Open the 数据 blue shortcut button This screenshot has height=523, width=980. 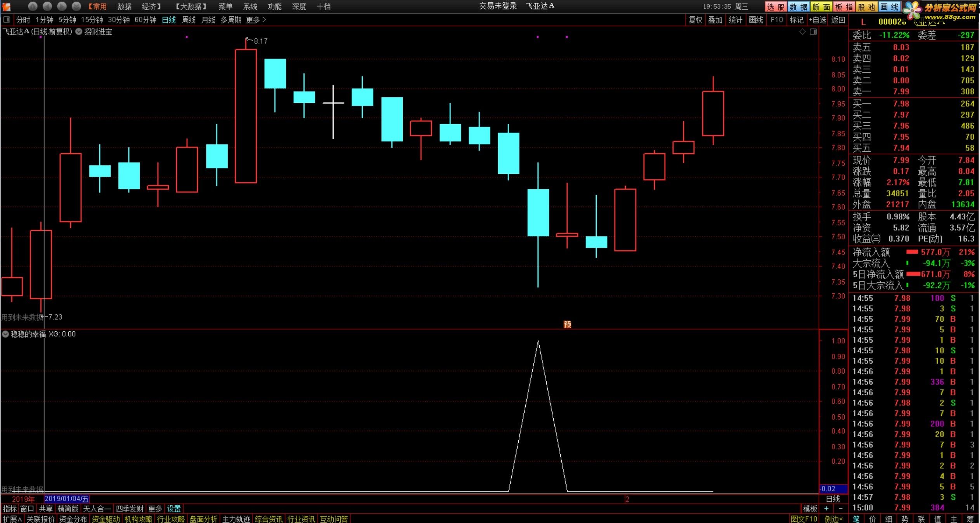[x=798, y=7]
